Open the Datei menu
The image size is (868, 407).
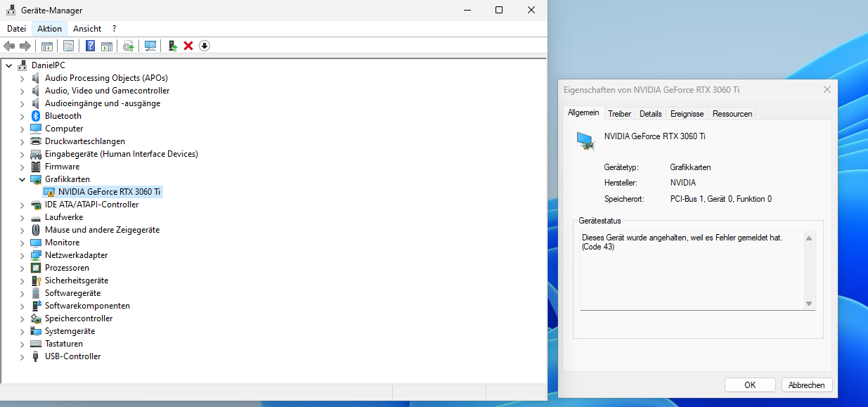pyautogui.click(x=16, y=29)
